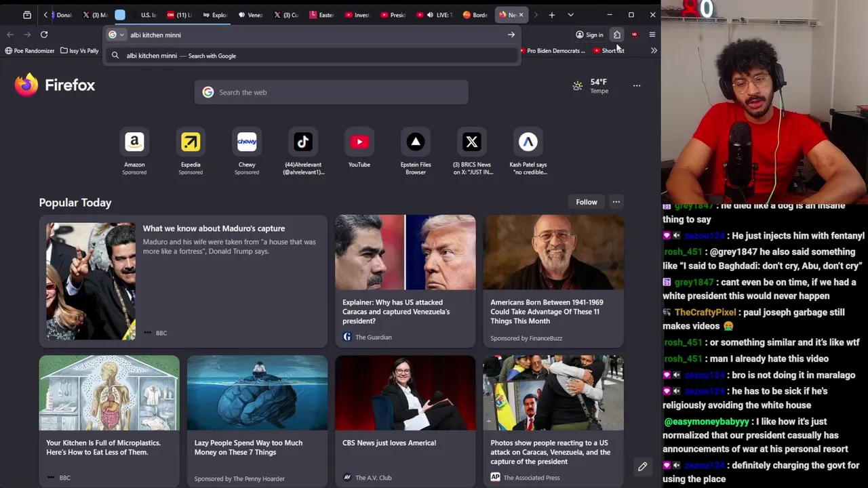The image size is (868, 488).
Task: Open the list all tabs dropdown
Action: pyautogui.click(x=570, y=14)
